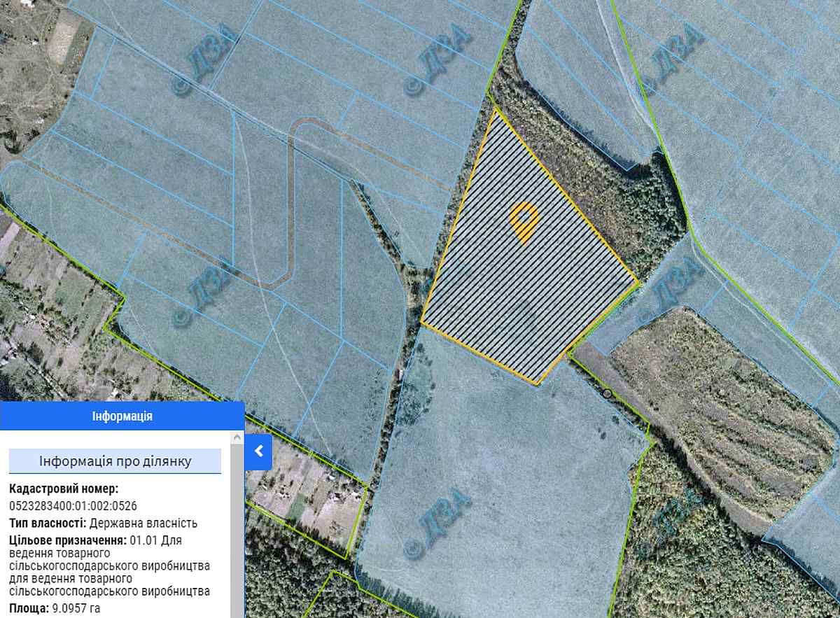The width and height of the screenshot is (840, 618).
Task: Click the Площа: 9.0957 га value
Action: pyautogui.click(x=55, y=608)
